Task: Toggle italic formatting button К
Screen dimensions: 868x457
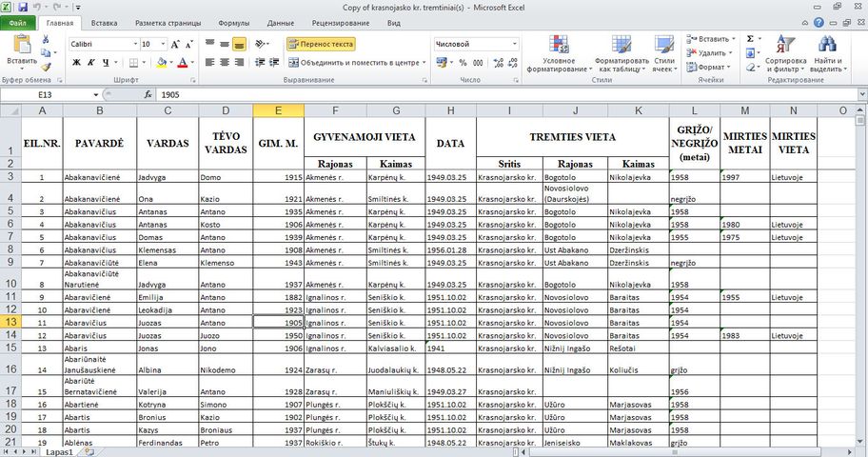Action: pyautogui.click(x=92, y=63)
